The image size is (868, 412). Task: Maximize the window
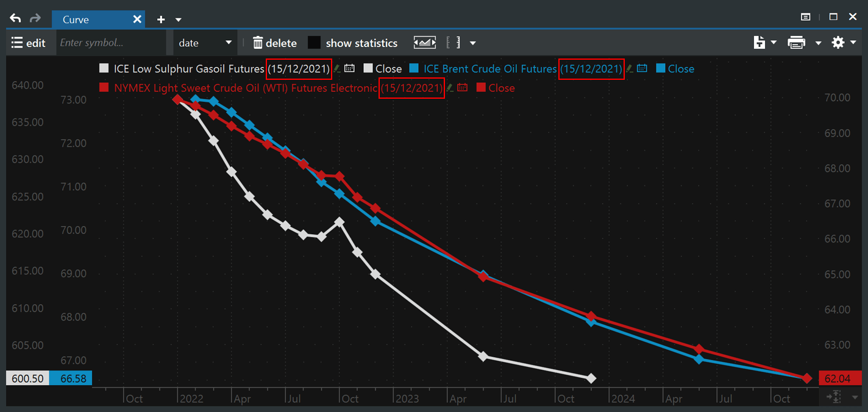coord(833,16)
